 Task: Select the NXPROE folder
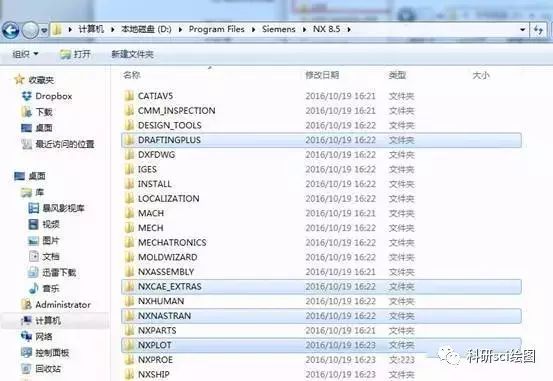pyautogui.click(x=155, y=360)
